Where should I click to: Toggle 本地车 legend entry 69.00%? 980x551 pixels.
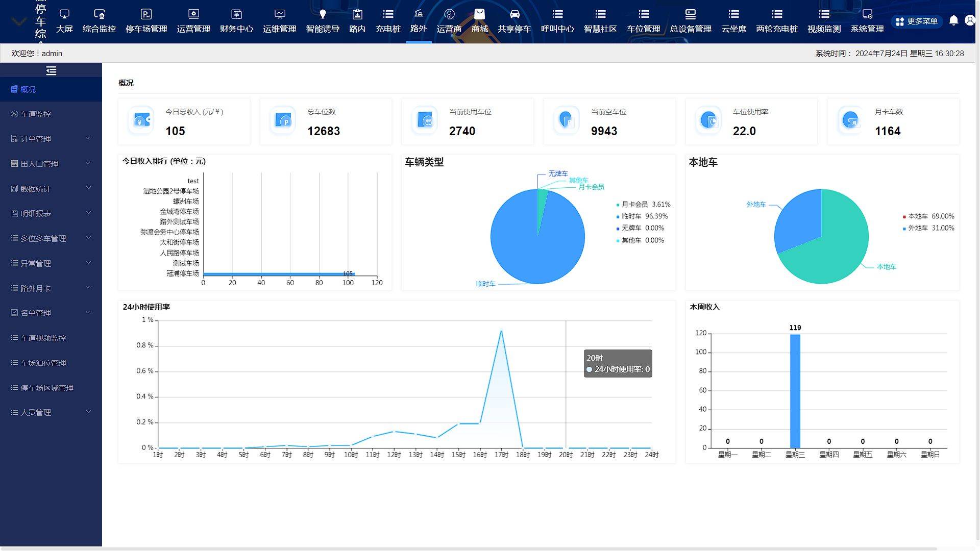[928, 216]
